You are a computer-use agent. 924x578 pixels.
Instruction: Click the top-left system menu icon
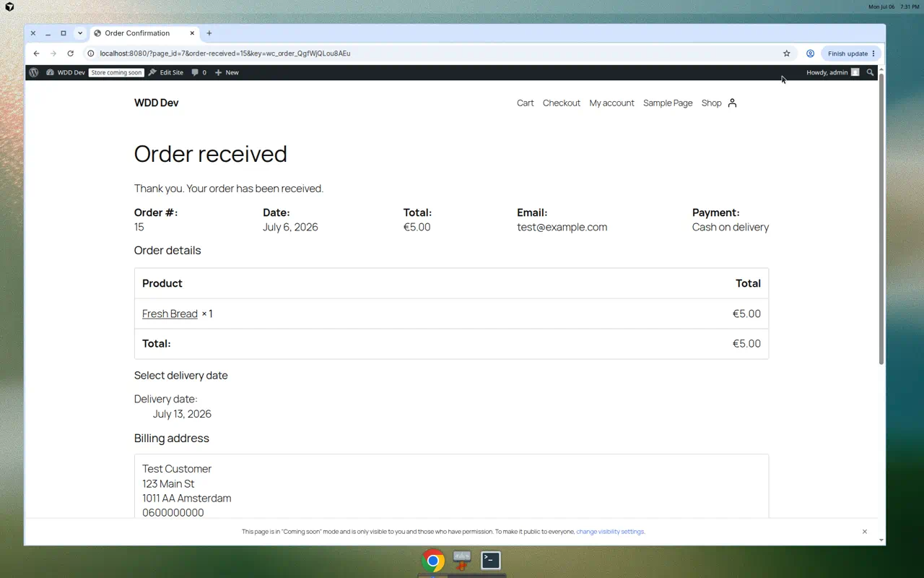point(9,7)
